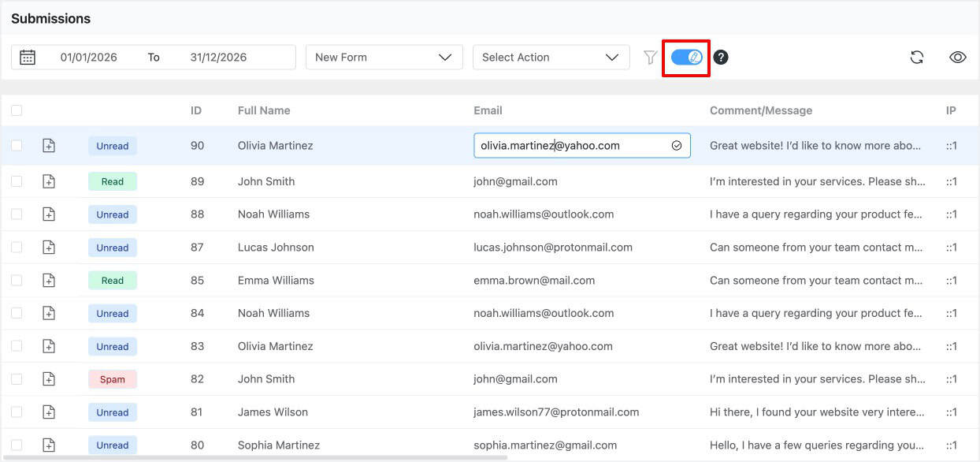Open the date range calendar icon
Viewport: 980px width, 462px height.
[28, 57]
